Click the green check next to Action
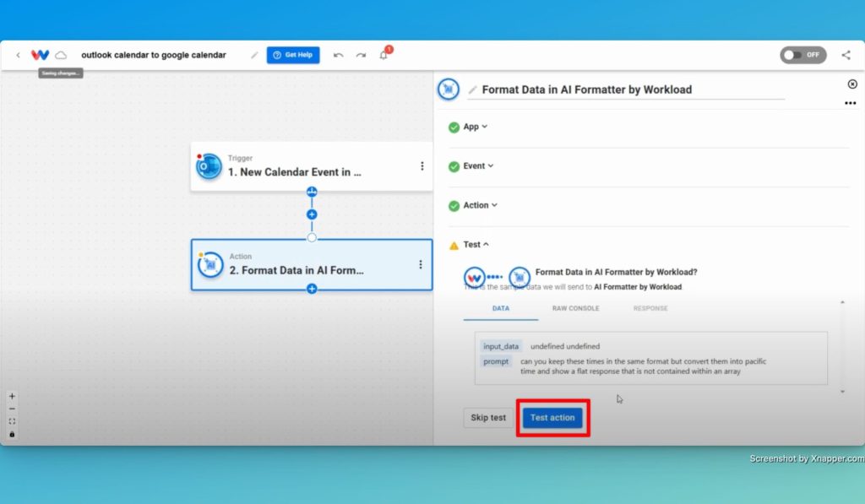The width and height of the screenshot is (865, 504). click(x=454, y=206)
